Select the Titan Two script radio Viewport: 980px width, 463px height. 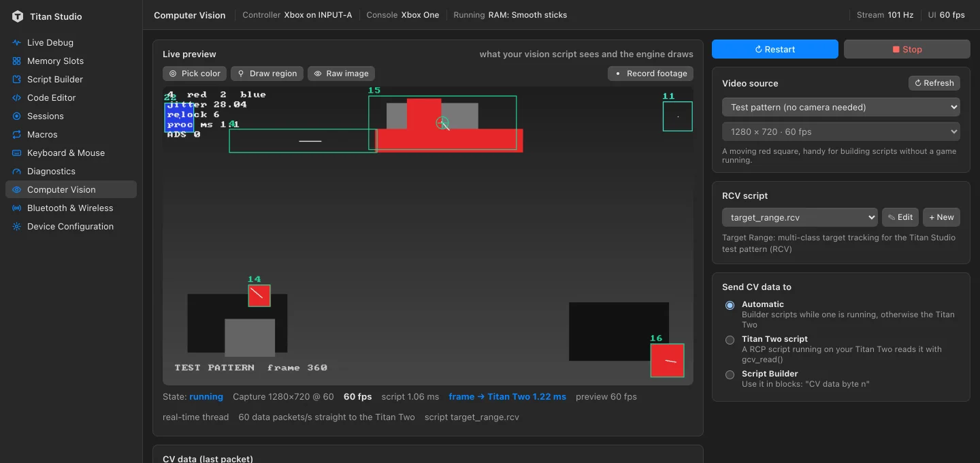[x=730, y=340]
